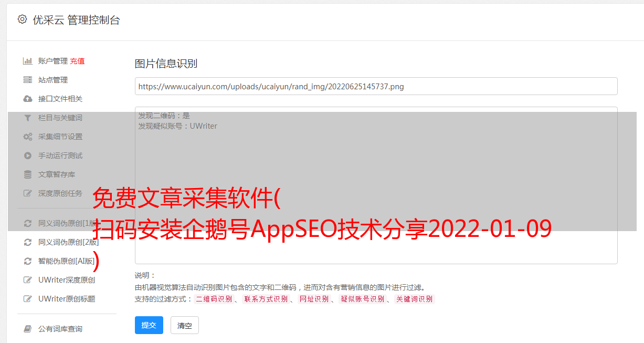Click the 发现疑似账号：UWriter result line
This screenshot has width=644, height=343.
click(177, 126)
